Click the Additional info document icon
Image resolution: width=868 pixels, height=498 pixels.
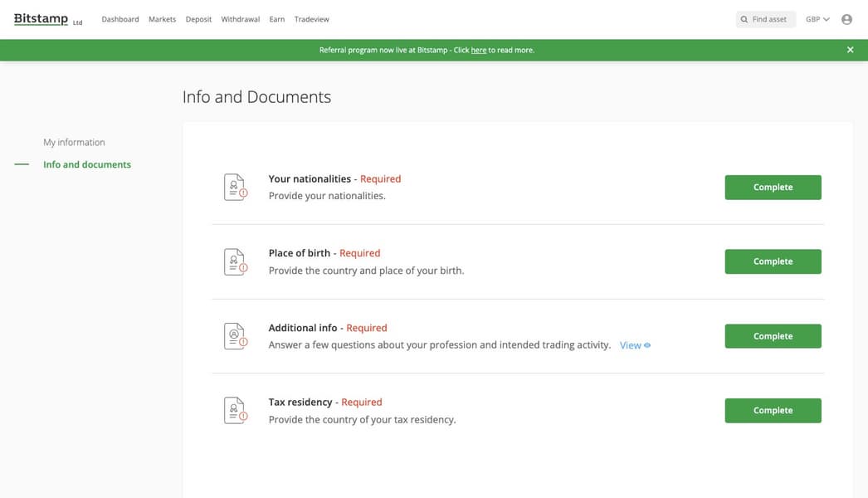(x=236, y=336)
